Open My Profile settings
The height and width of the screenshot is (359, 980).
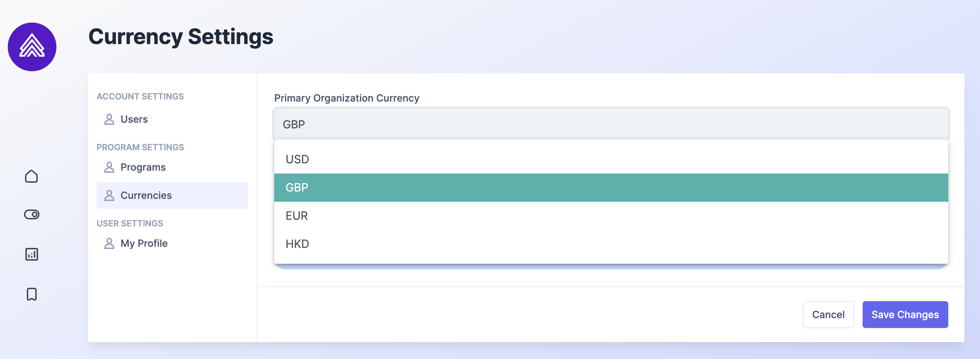click(172, 243)
